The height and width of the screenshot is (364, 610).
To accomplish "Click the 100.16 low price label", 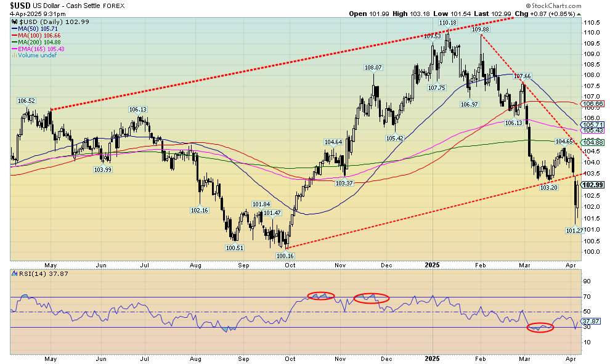I will click(x=285, y=255).
